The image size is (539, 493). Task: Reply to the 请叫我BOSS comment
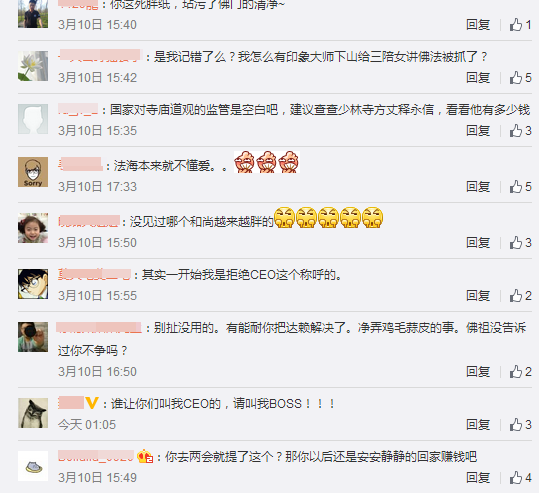[x=478, y=425]
